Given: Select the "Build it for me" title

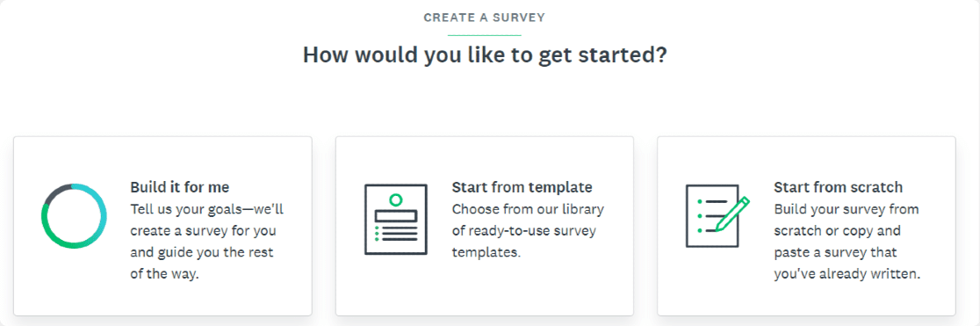Looking at the screenshot, I should click(x=180, y=187).
